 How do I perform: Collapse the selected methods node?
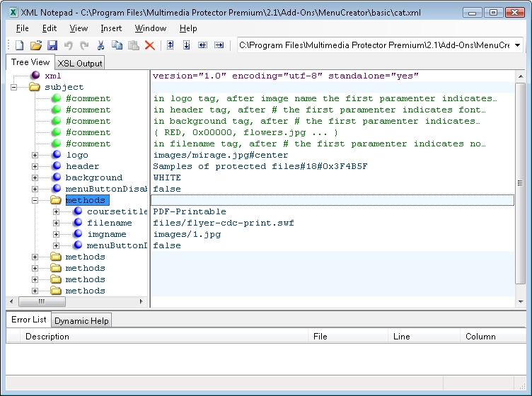[x=35, y=201]
